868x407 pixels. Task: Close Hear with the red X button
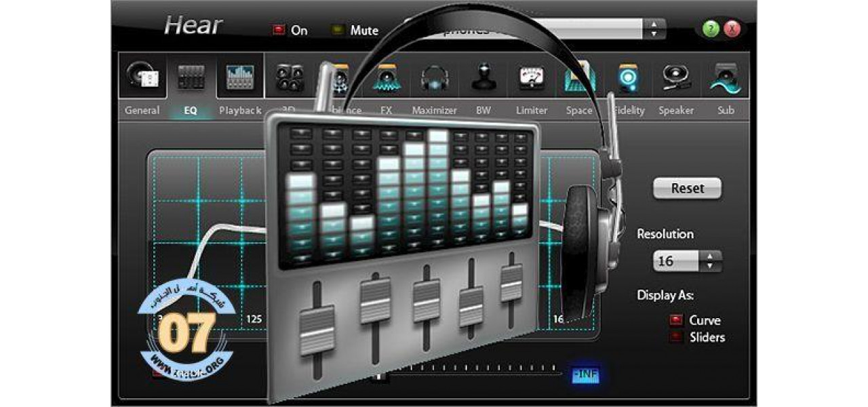(x=732, y=29)
